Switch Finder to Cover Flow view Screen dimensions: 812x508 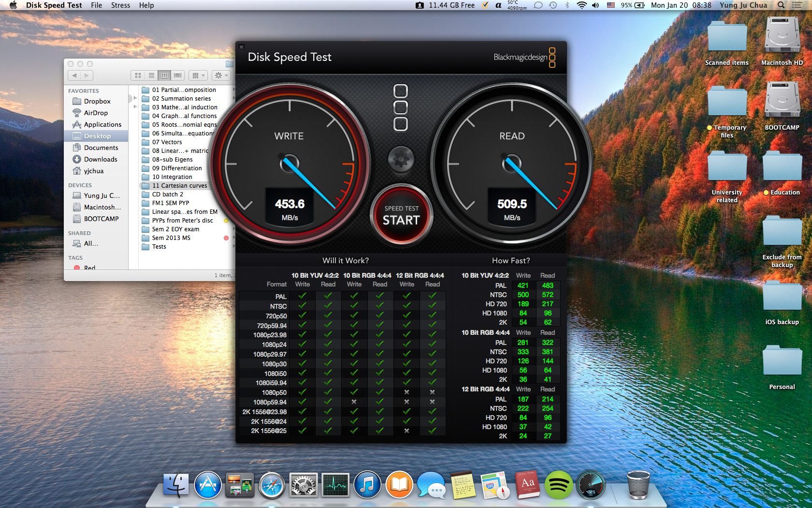[177, 75]
